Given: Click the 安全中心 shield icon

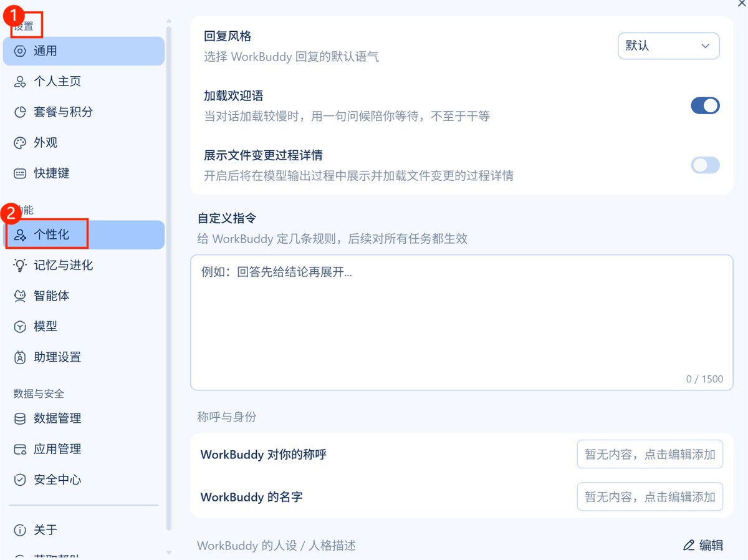Looking at the screenshot, I should (20, 480).
